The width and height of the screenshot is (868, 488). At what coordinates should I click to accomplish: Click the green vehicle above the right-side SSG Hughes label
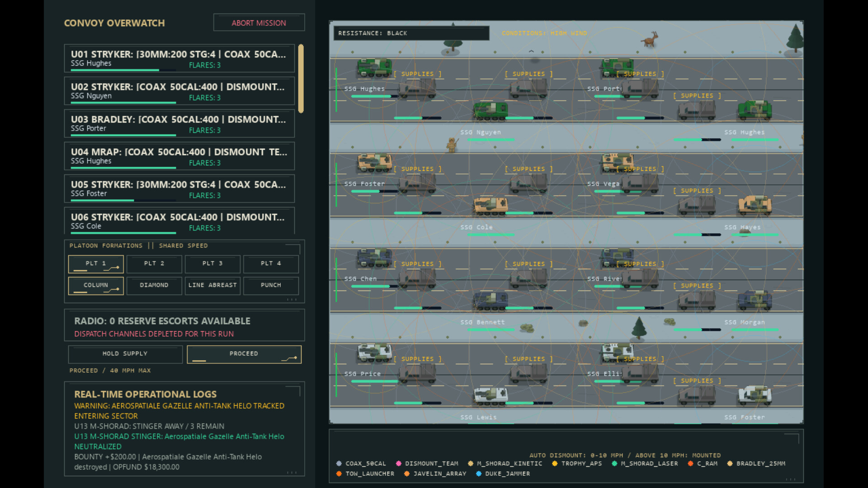point(755,110)
